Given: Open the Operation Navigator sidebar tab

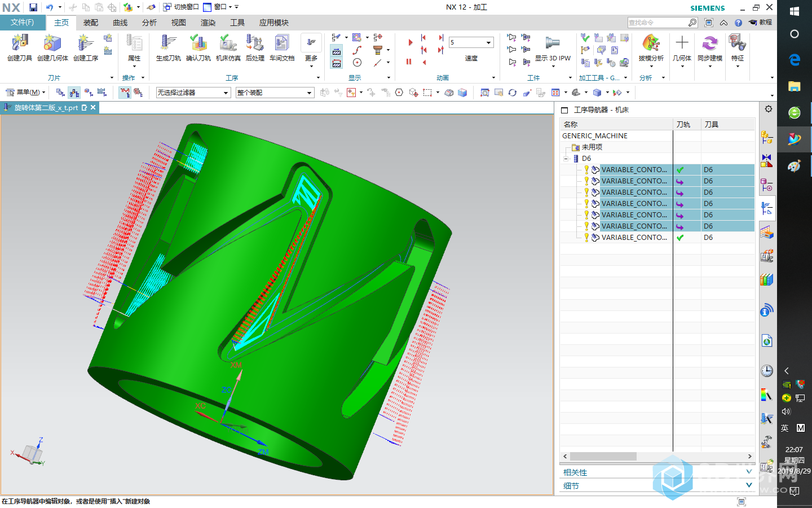Looking at the screenshot, I should (x=767, y=208).
